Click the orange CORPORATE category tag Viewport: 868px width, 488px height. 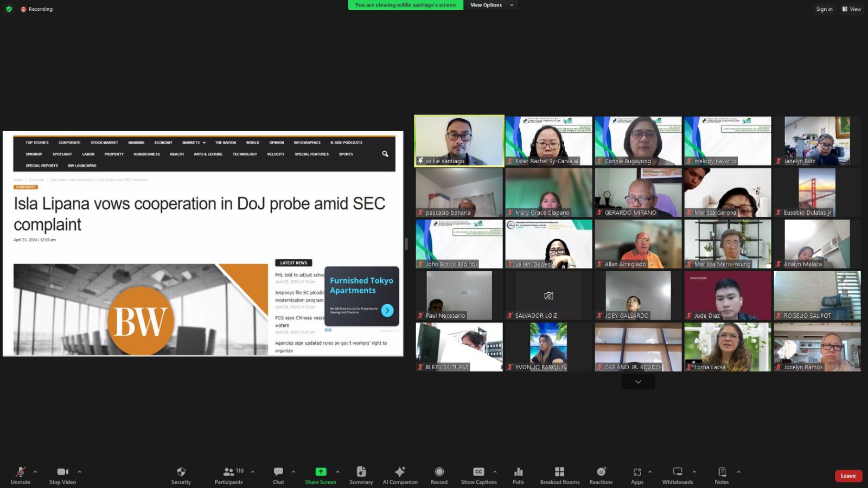(25, 187)
